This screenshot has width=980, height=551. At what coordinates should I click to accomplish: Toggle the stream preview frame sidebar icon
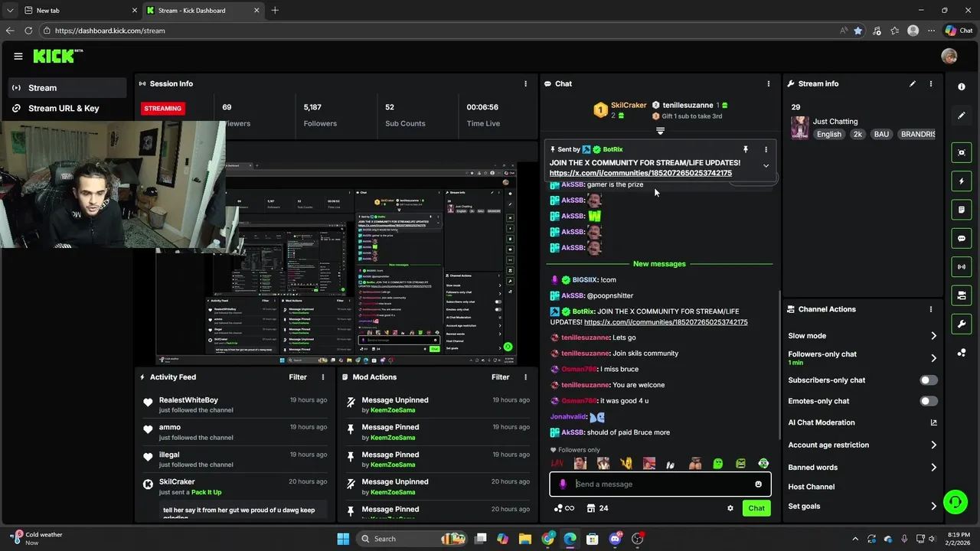point(962,152)
